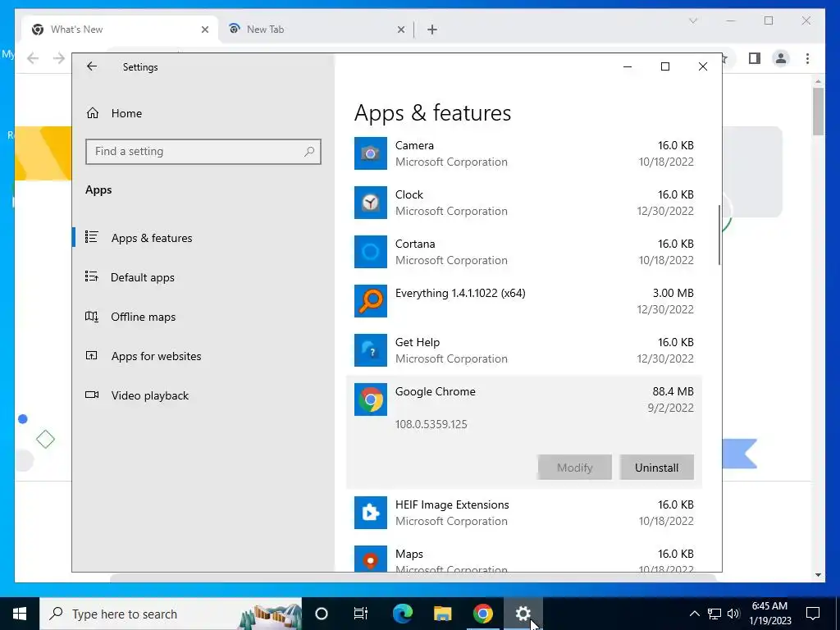Click the Chrome page vertical scrollbar thumb

click(x=818, y=111)
